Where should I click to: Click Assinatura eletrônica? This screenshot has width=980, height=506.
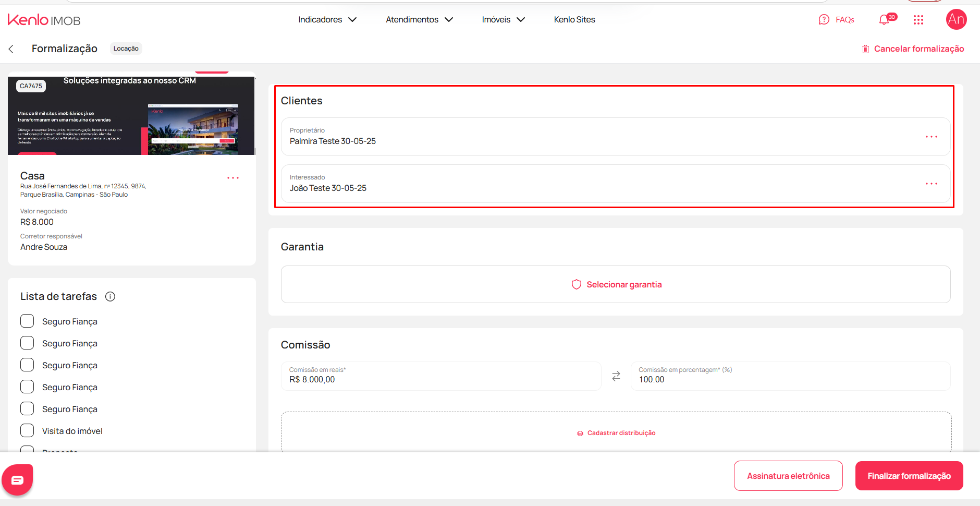(x=788, y=476)
